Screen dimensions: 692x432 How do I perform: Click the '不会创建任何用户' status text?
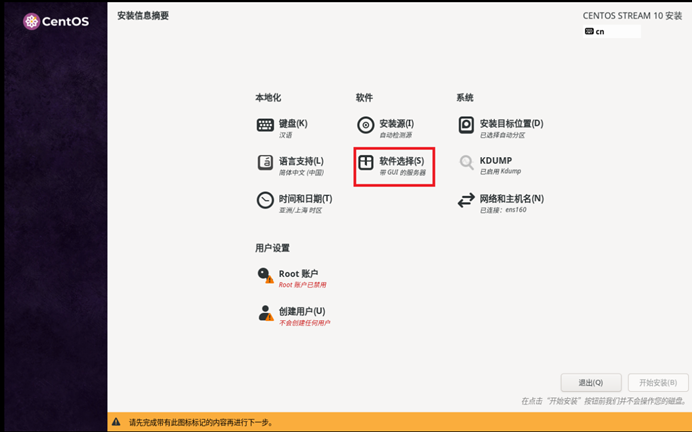(x=305, y=323)
